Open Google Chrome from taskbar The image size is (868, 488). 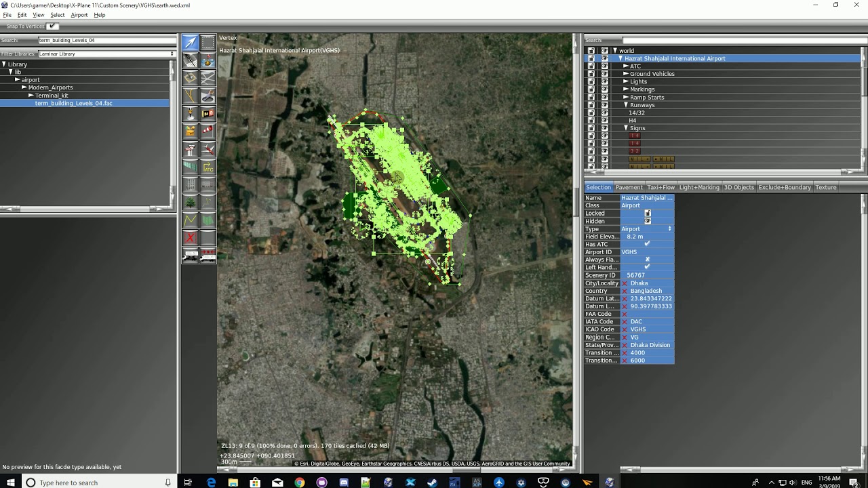[x=300, y=483]
